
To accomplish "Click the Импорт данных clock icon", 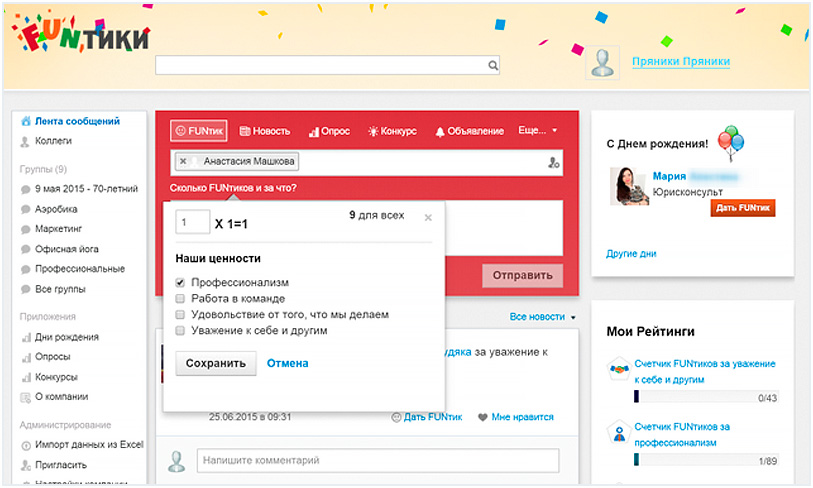I will pos(25,445).
